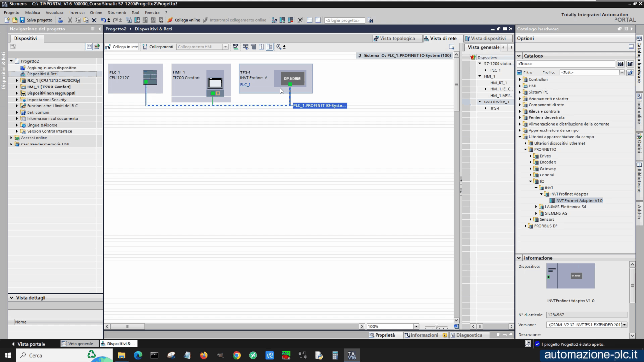The width and height of the screenshot is (644, 362).
Task: Adjust the zoom slider in network view
Action: tap(437, 327)
